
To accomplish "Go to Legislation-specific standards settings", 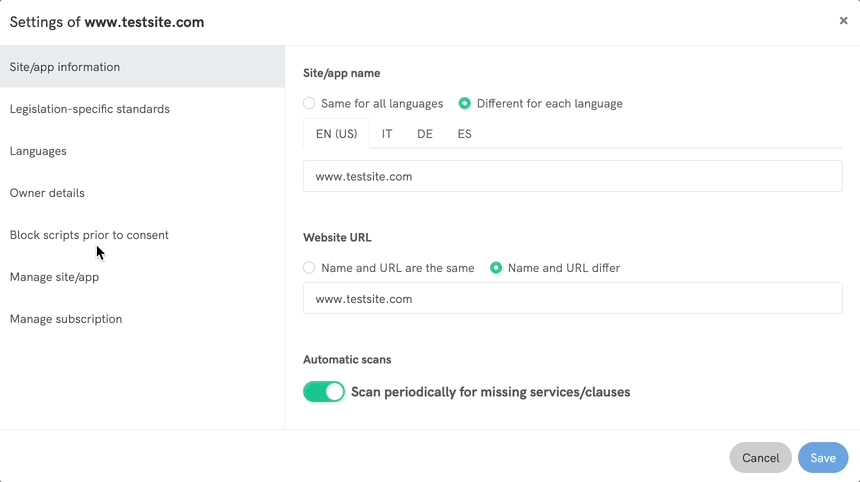I will pyautogui.click(x=90, y=109).
